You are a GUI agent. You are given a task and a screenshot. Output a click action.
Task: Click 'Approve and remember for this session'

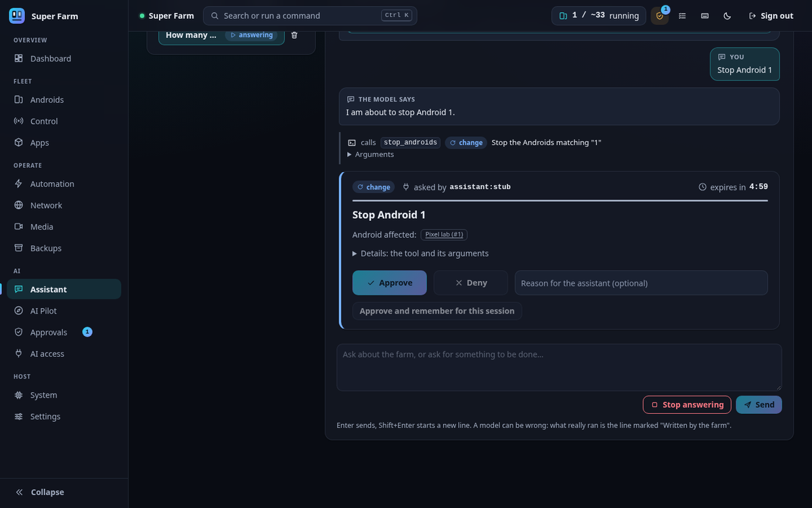(437, 311)
